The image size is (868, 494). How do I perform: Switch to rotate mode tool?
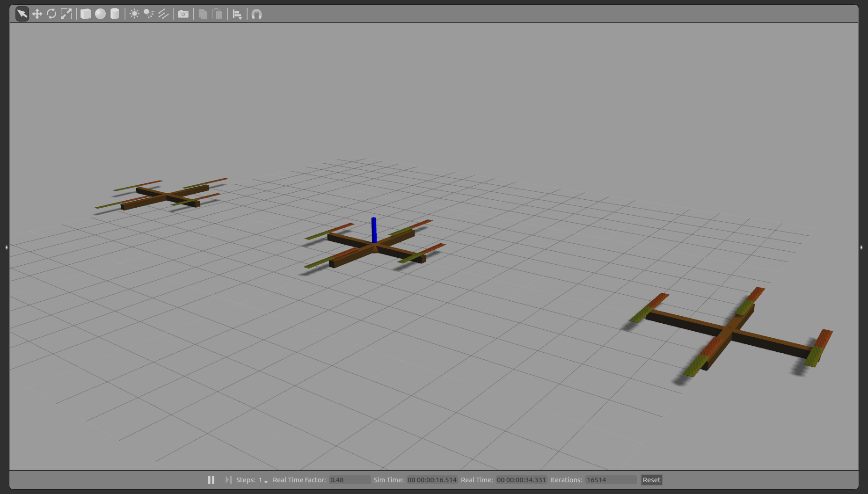tap(51, 14)
